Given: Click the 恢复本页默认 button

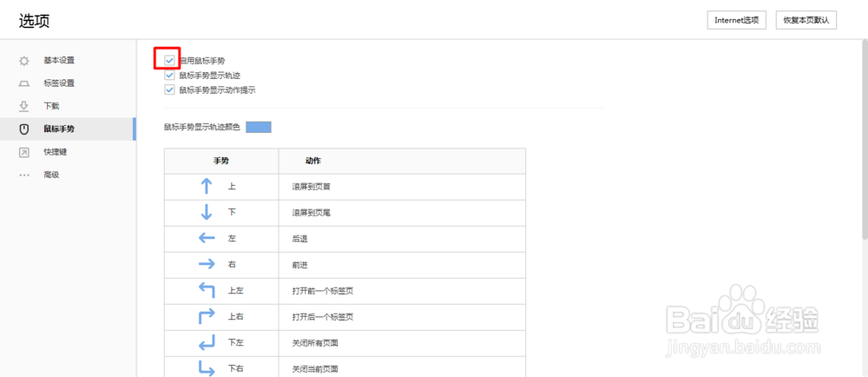Looking at the screenshot, I should click(x=806, y=21).
